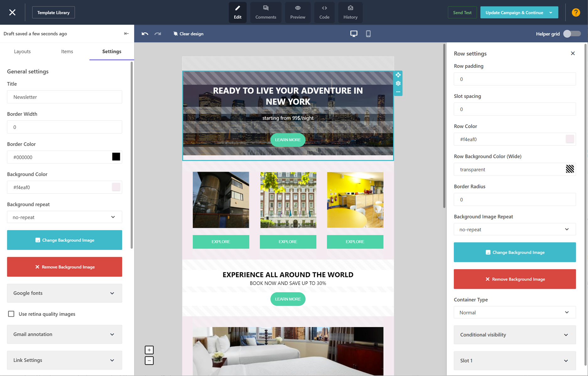Viewport: 588px width, 376px height.
Task: Click the Send Test button
Action: coord(462,13)
